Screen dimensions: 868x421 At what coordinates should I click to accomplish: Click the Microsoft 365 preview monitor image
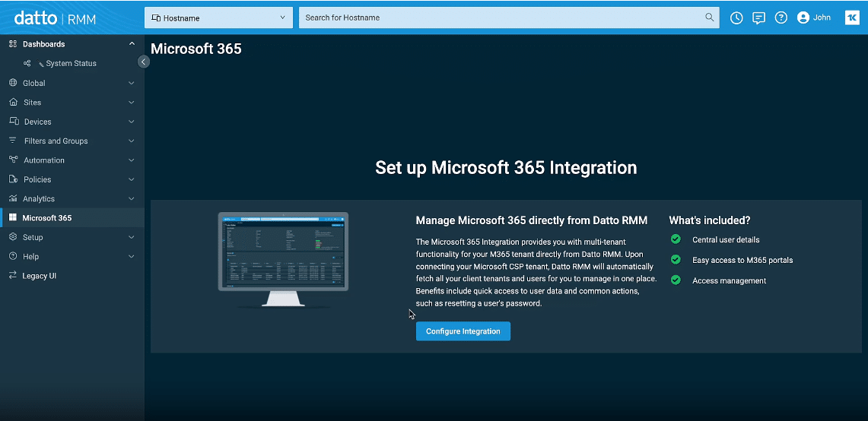(x=284, y=259)
